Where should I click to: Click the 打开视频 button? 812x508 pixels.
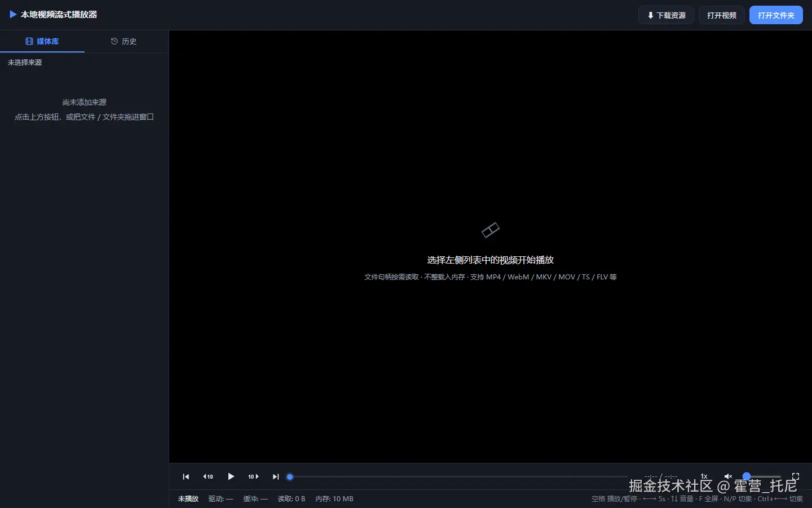[722, 15]
